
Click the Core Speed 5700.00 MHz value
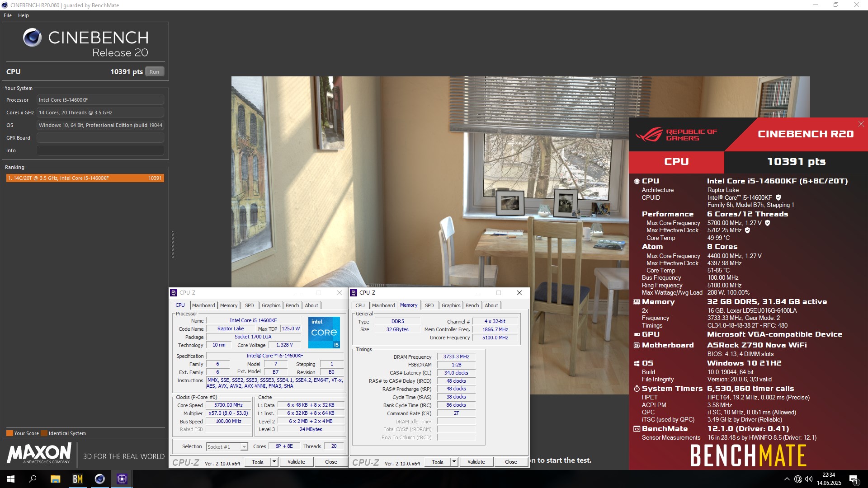coord(228,405)
